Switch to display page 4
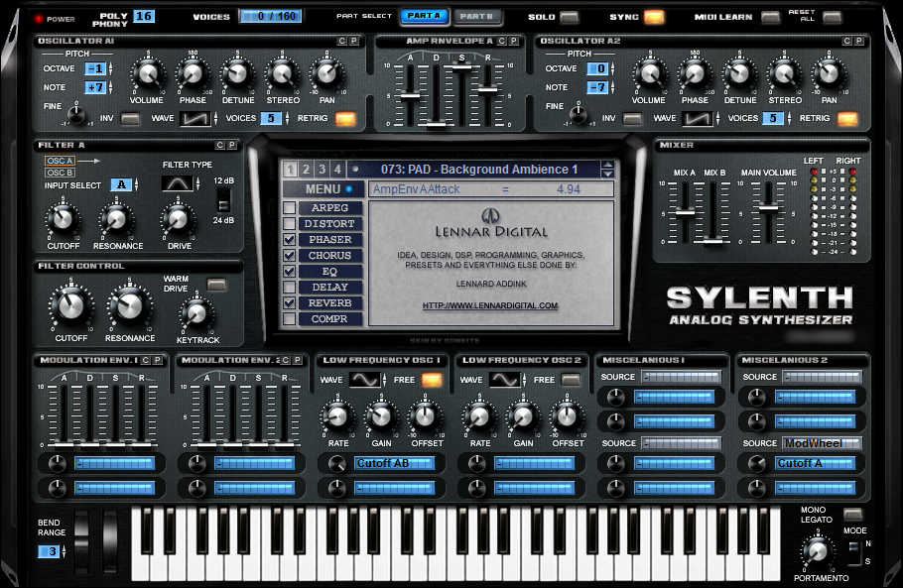The width and height of the screenshot is (903, 588). tap(337, 170)
